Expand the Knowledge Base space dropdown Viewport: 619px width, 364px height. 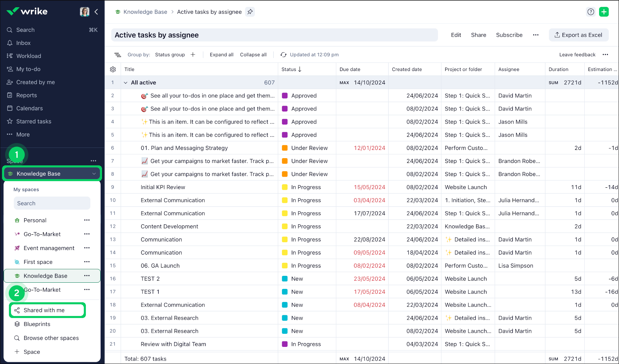click(x=94, y=174)
